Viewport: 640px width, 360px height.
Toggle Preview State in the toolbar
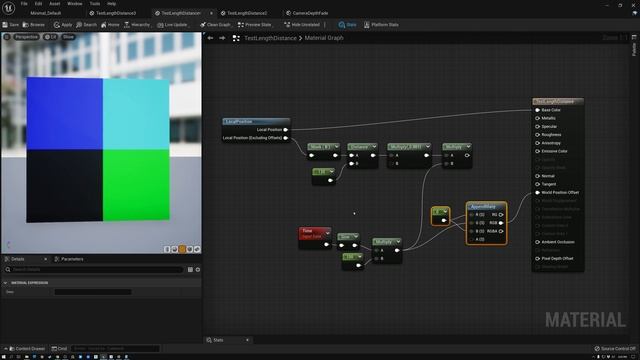pos(255,25)
